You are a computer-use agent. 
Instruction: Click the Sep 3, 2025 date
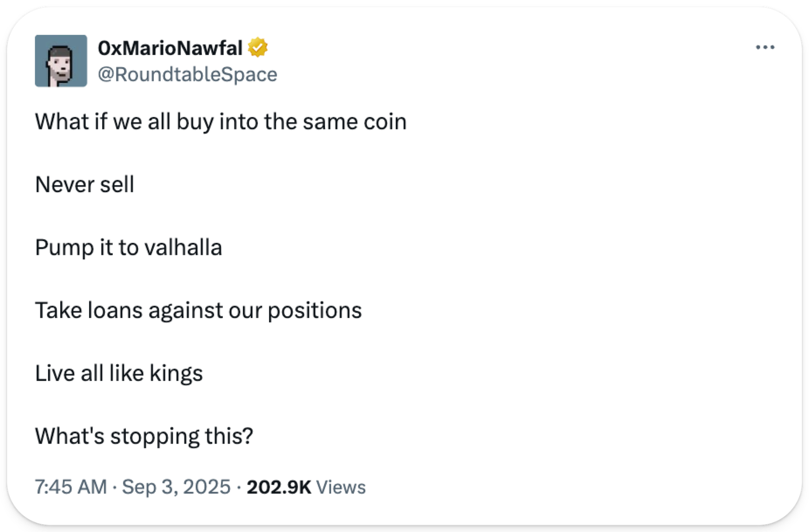(x=176, y=487)
